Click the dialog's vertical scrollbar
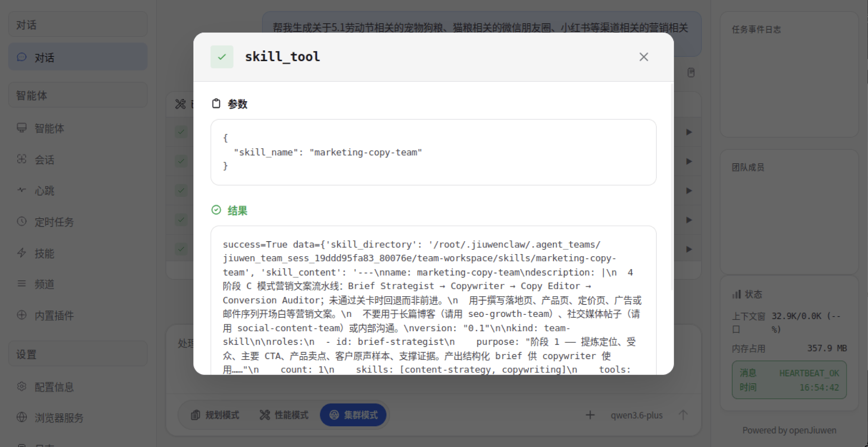The height and width of the screenshot is (447, 868). [x=671, y=187]
